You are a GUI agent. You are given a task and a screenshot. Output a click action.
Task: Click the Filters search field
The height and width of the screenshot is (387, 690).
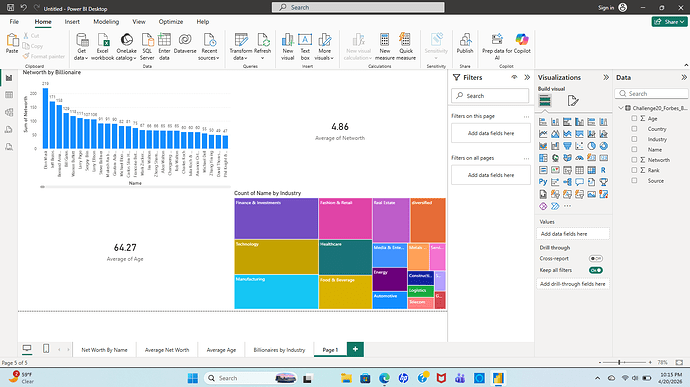point(490,96)
